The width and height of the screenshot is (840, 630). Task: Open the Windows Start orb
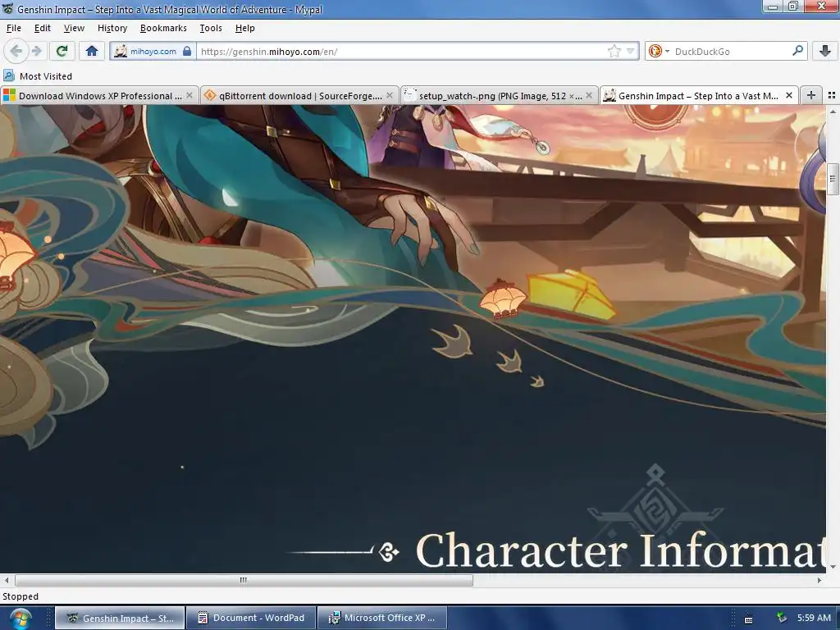coord(21,619)
